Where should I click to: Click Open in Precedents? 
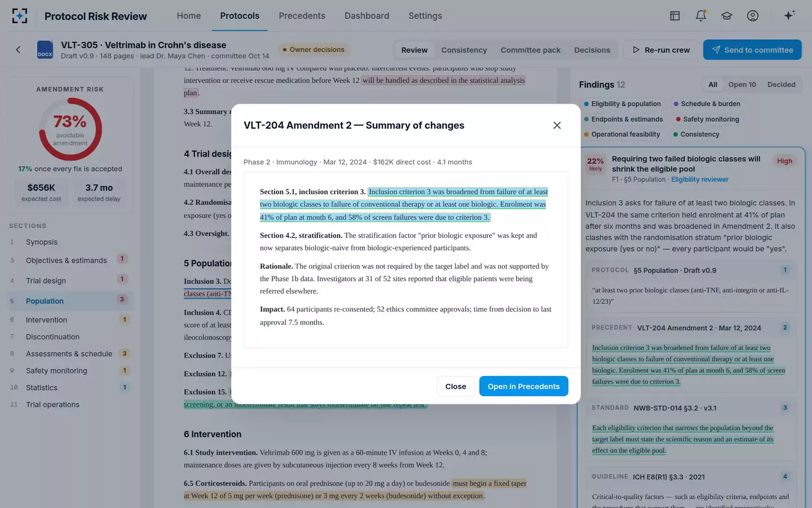pos(523,386)
